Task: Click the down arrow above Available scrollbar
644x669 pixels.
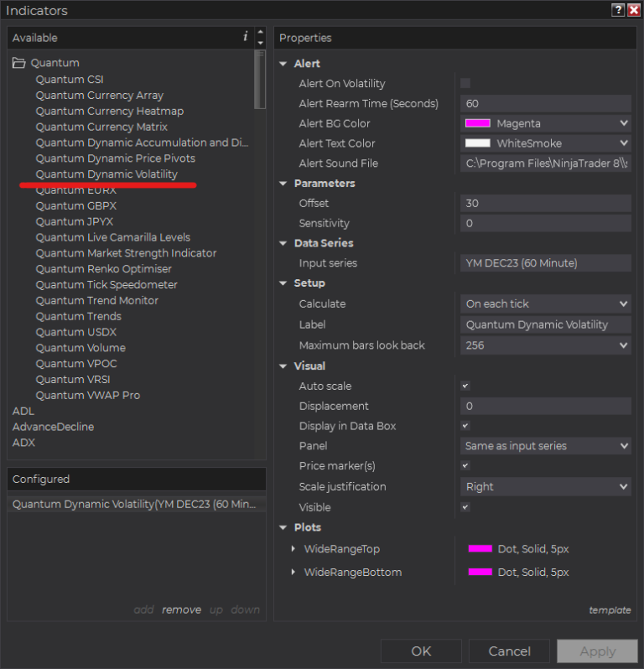Action: [260, 43]
